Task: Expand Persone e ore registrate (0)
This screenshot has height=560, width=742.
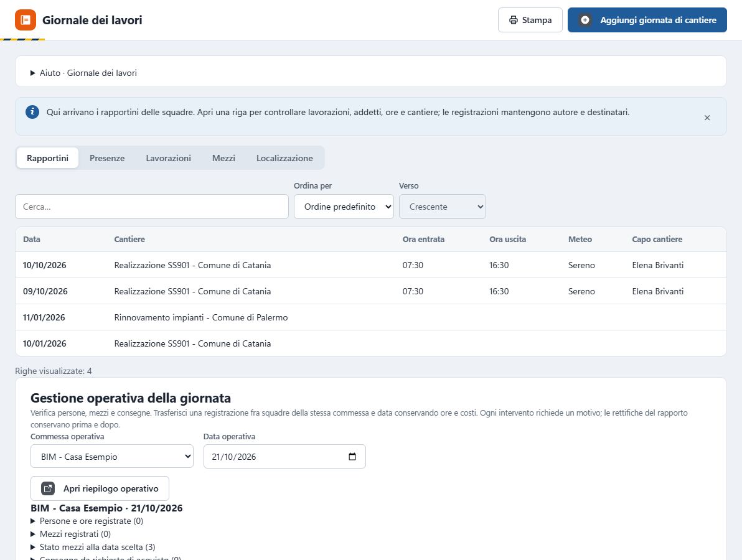Action: tap(87, 521)
